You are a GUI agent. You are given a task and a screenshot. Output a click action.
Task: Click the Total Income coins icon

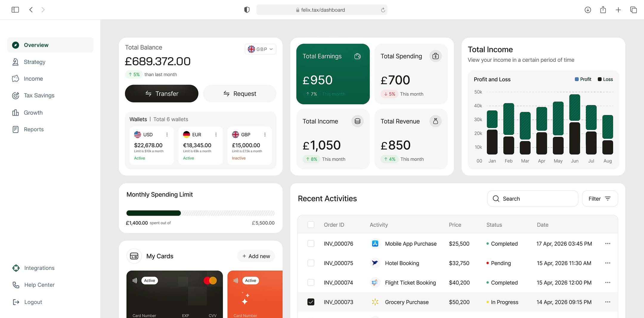357,121
